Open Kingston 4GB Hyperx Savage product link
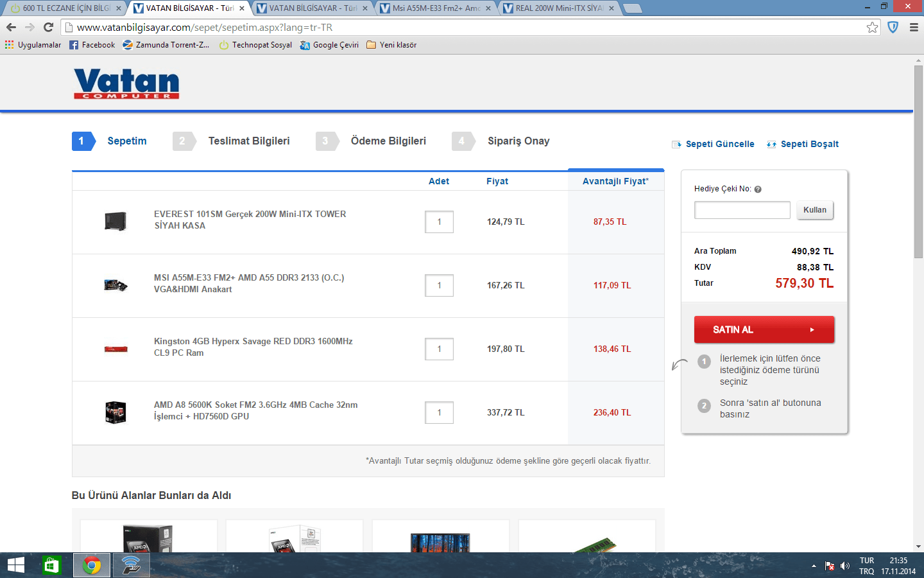Viewport: 924px width, 578px height. point(253,347)
